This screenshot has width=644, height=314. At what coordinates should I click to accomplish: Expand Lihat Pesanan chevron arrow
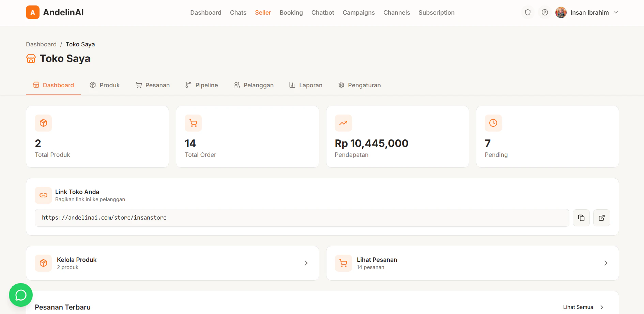click(606, 263)
